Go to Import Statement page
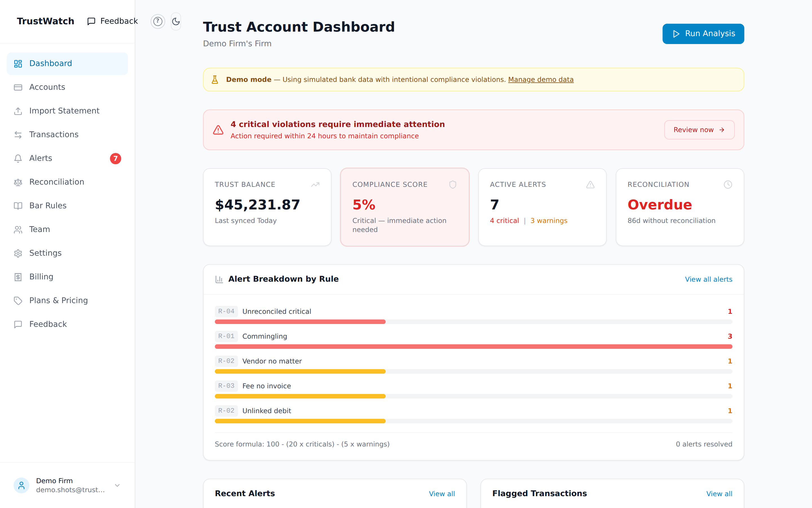812x508 pixels. (67, 111)
